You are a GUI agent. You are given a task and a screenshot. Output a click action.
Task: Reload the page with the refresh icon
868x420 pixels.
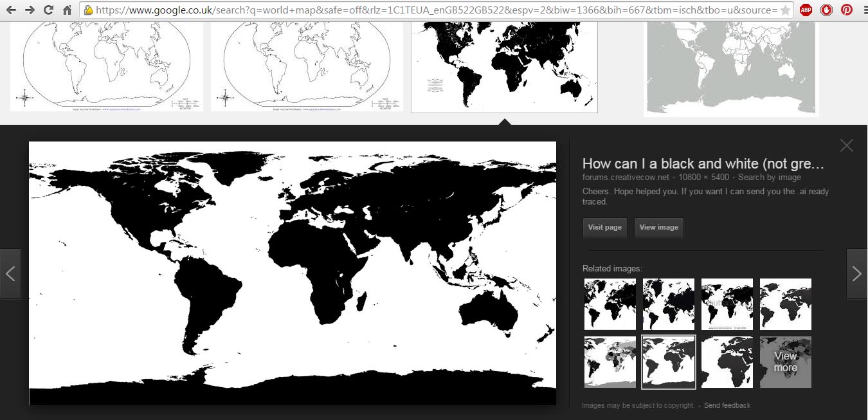pos(49,10)
